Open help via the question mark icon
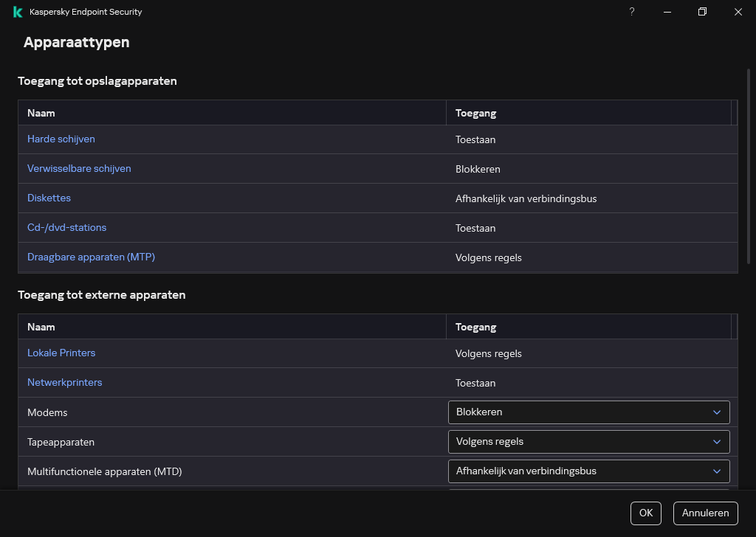Image resolution: width=756 pixels, height=537 pixels. point(631,12)
